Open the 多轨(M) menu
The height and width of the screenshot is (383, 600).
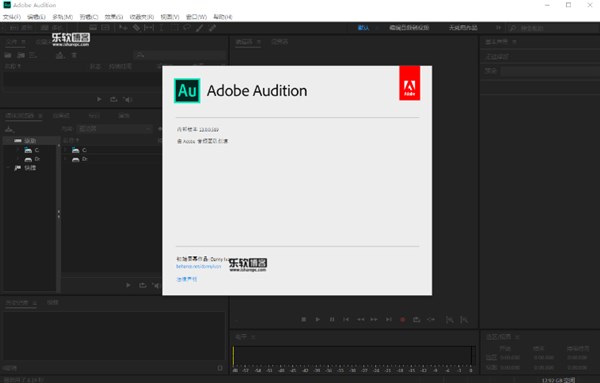pos(62,17)
